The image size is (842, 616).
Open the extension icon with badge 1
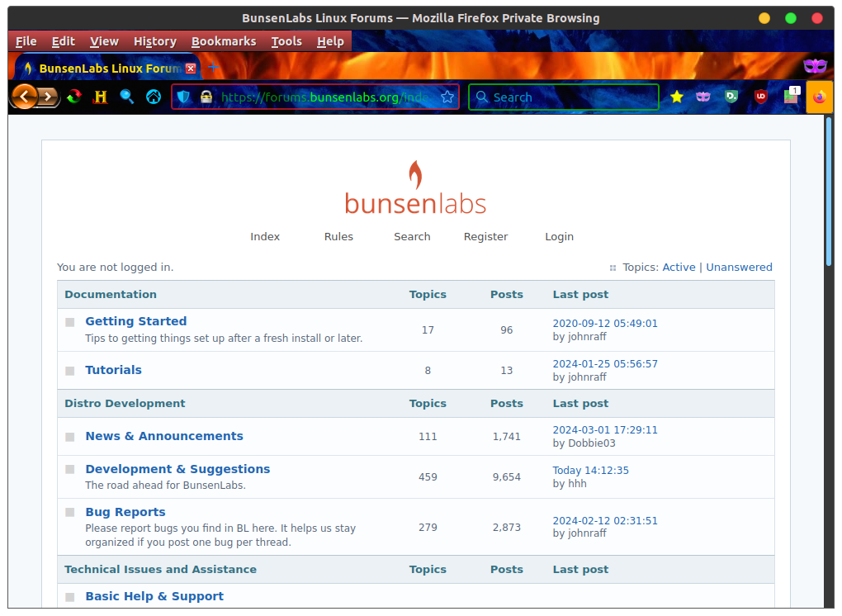click(x=792, y=96)
